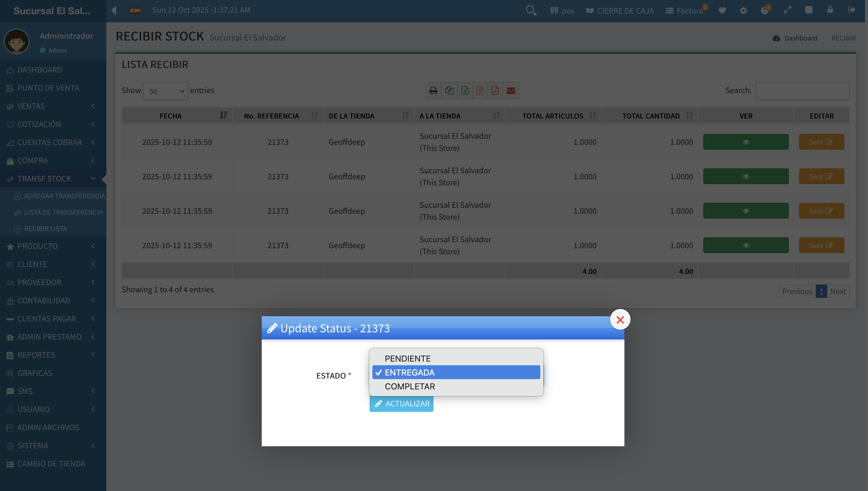View last transfer row with eye button
This screenshot has height=491, width=868.
745,245
